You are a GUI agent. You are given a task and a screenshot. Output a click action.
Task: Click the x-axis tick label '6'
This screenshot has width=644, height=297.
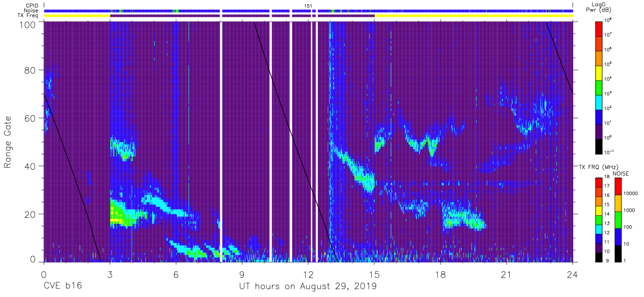click(176, 275)
